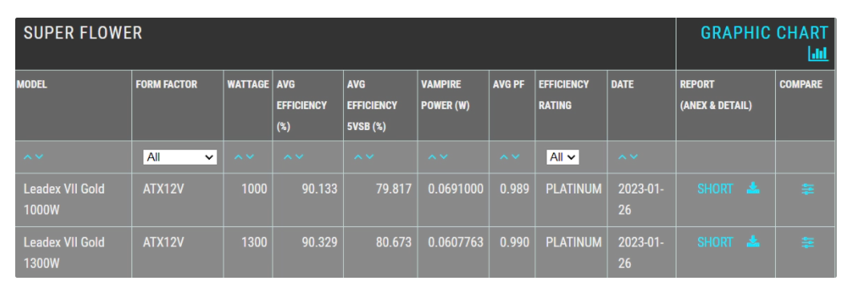Open the Efficiency Rating filter dropdown

563,157
